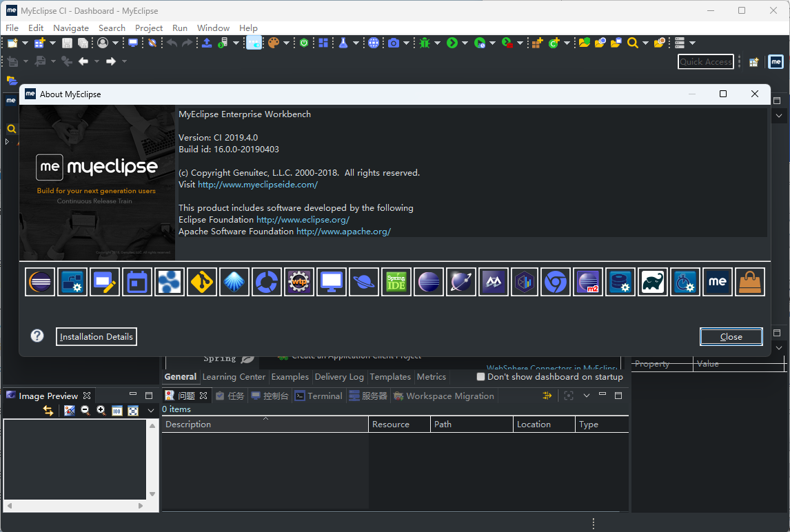790x532 pixels.
Task: Click the Save All toolbar icon
Action: coord(83,43)
